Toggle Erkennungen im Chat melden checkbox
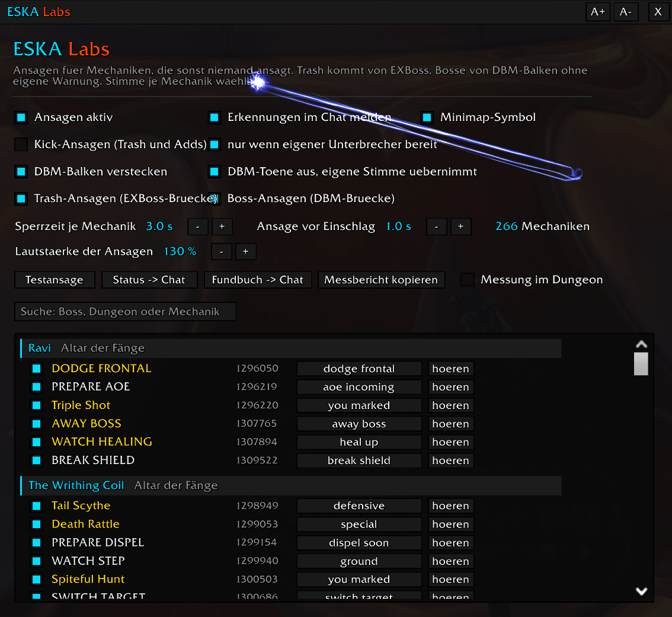The width and height of the screenshot is (672, 617). click(x=215, y=117)
